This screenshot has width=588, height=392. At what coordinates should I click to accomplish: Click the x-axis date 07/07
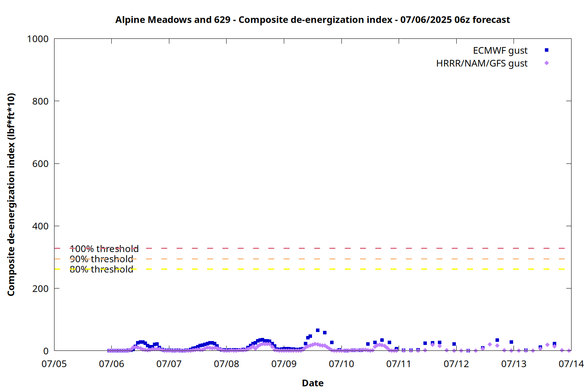point(169,364)
